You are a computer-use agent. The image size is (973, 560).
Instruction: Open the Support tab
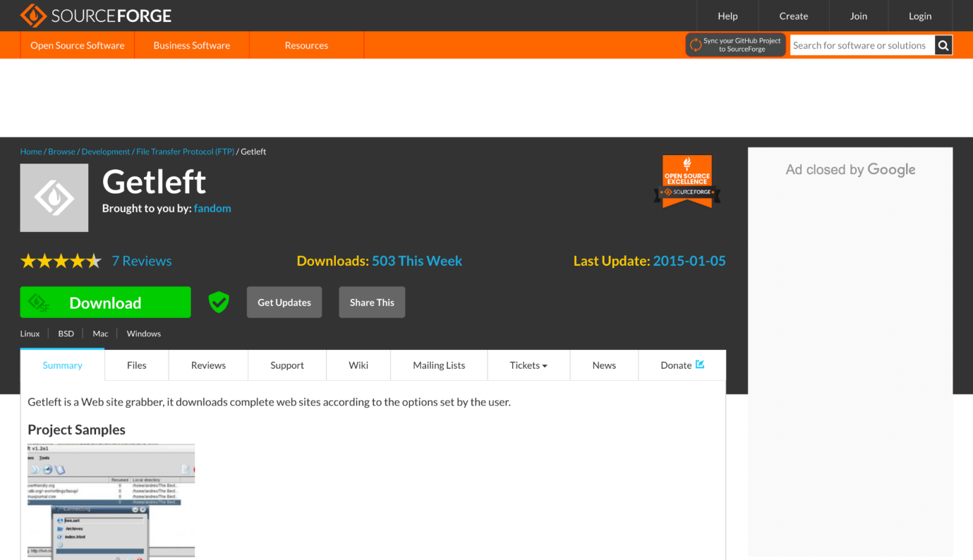pos(287,365)
